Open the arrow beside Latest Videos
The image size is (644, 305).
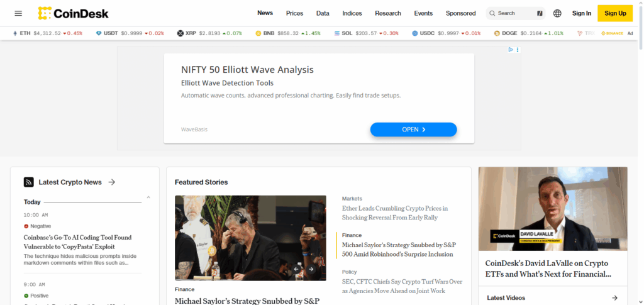[x=615, y=298]
